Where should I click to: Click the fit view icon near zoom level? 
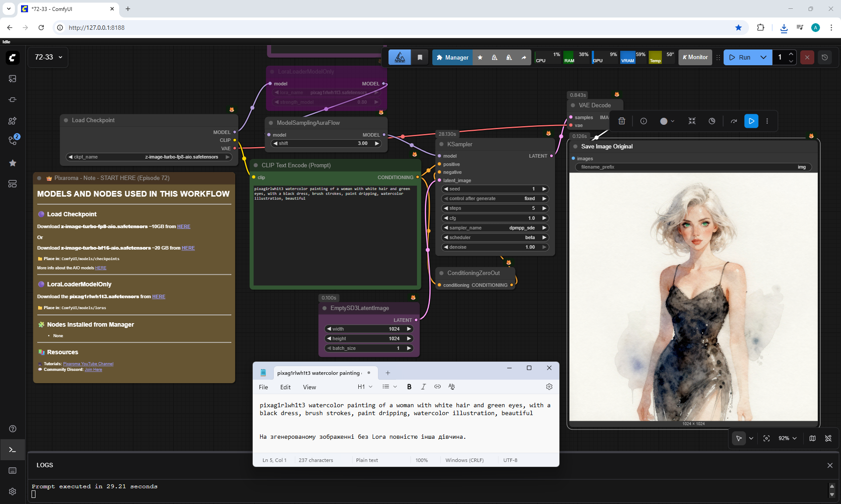point(767,438)
